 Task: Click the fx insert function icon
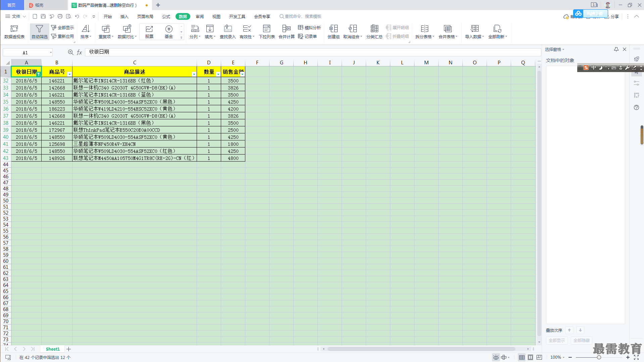tap(80, 52)
